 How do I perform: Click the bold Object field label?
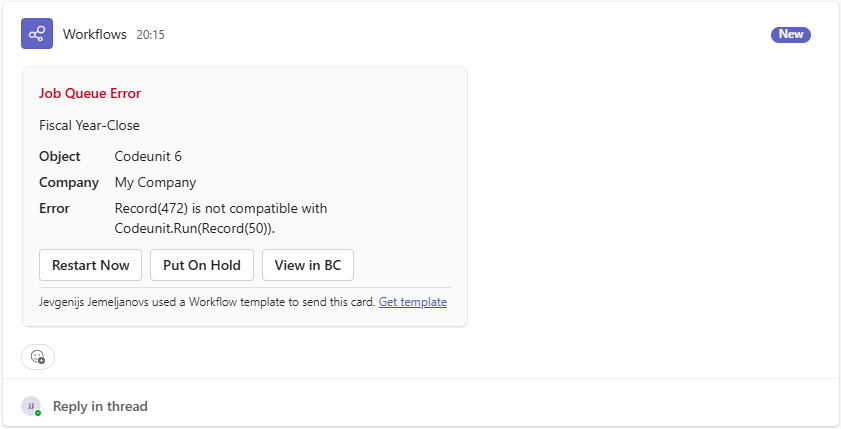tap(59, 156)
